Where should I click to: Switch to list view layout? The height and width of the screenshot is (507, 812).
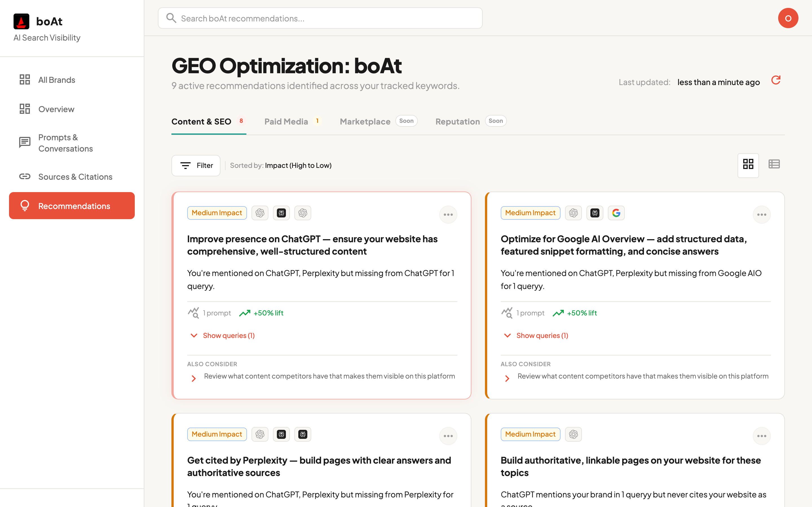click(x=774, y=164)
